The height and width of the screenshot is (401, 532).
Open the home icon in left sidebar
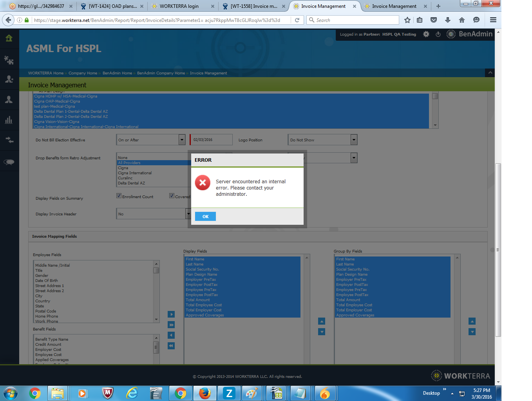coord(9,38)
